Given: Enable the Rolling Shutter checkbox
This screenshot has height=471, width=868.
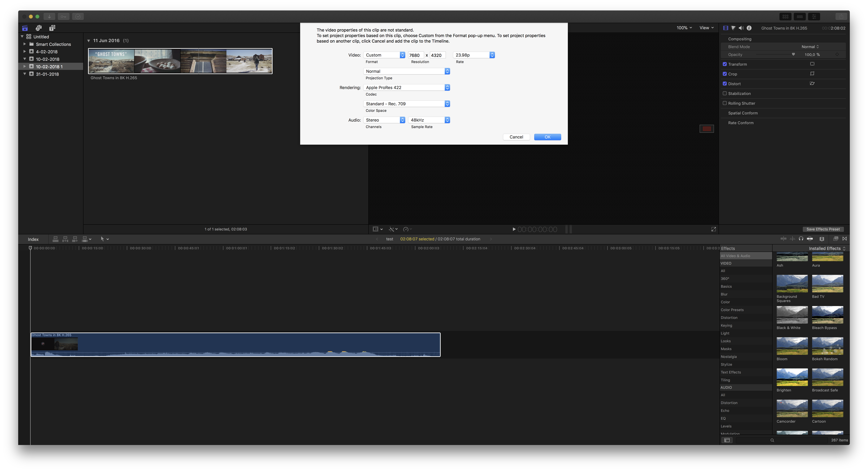Looking at the screenshot, I should pos(725,103).
